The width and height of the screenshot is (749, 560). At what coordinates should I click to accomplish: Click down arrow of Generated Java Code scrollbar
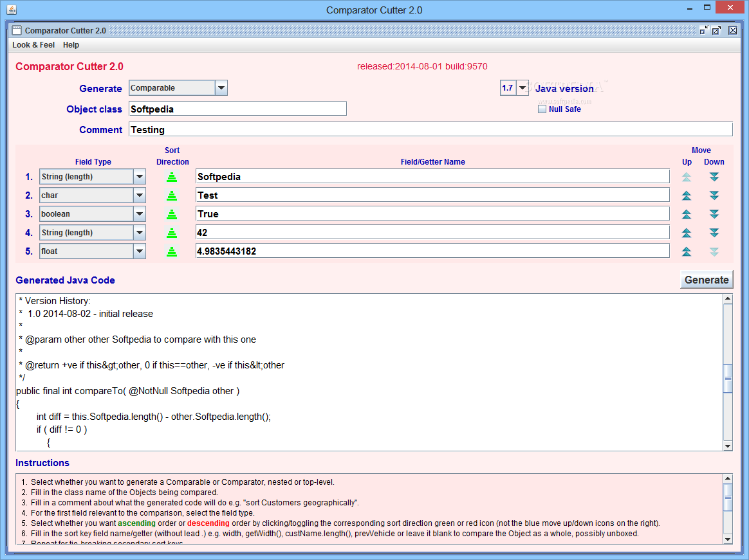(x=728, y=446)
